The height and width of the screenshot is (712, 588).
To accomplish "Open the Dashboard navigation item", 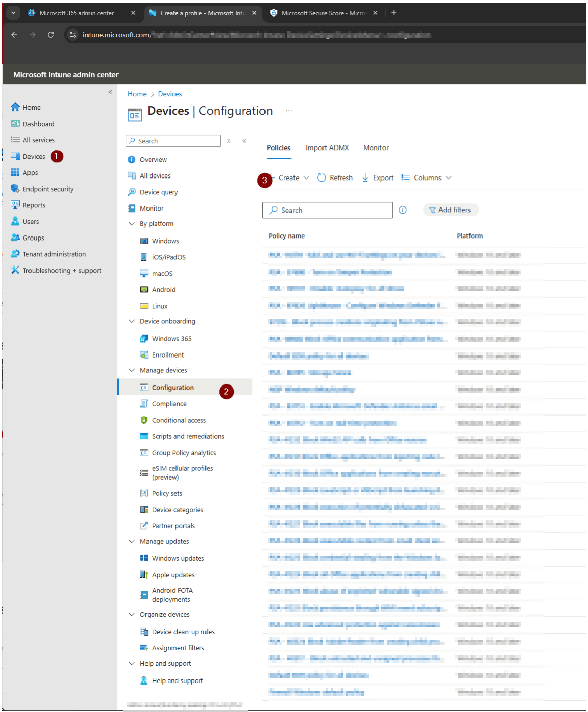I will tap(38, 124).
